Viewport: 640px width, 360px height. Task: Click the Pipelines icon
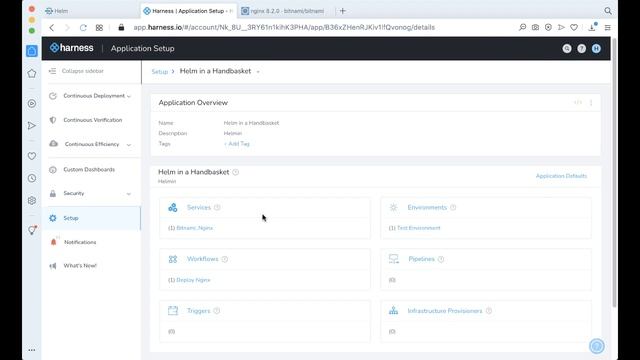click(x=393, y=259)
